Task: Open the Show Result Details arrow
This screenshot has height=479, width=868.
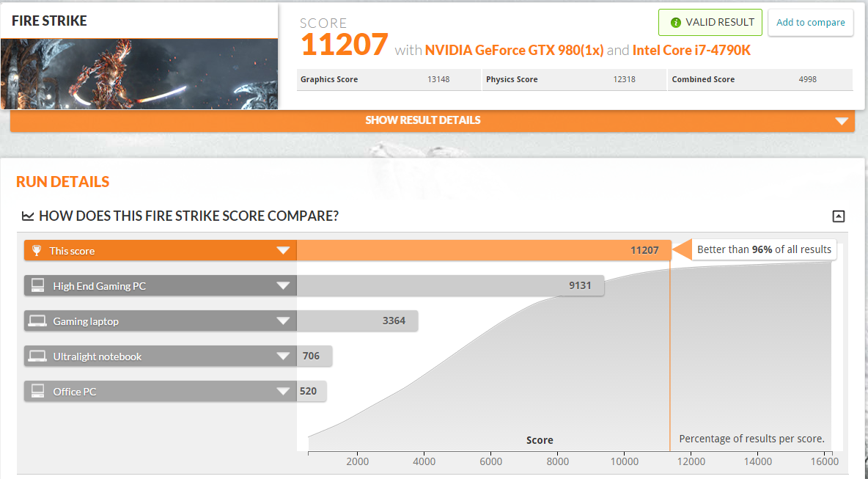Action: 842,121
